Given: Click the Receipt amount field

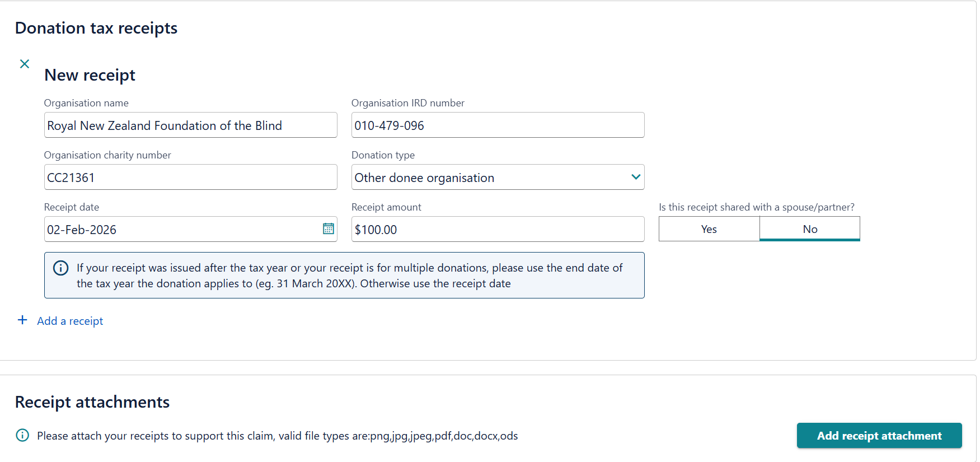Looking at the screenshot, I should tap(498, 228).
